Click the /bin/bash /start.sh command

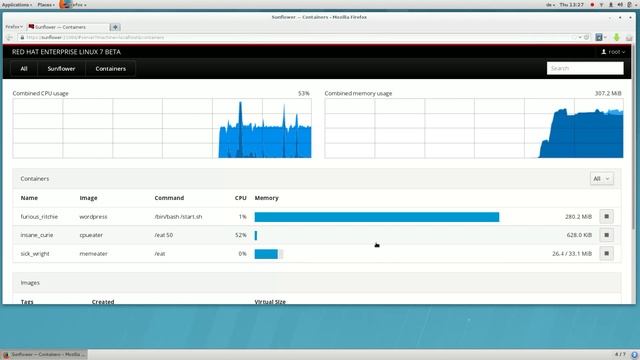[178, 217]
